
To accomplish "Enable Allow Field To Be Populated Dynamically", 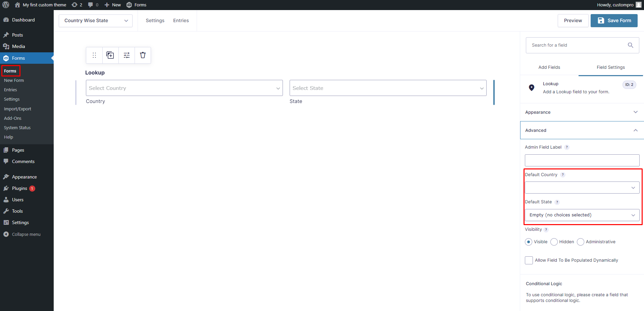I will [529, 260].
